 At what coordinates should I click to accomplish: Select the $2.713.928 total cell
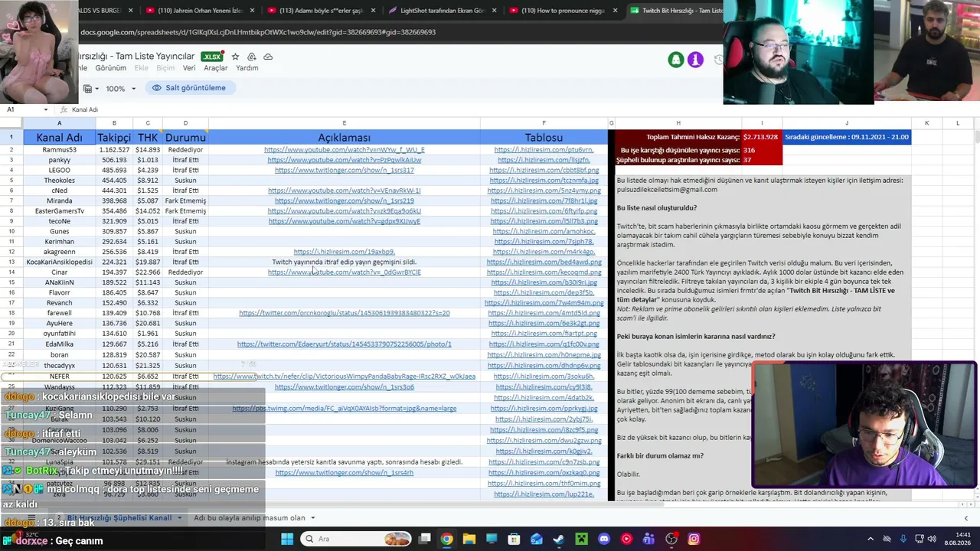[x=762, y=137]
